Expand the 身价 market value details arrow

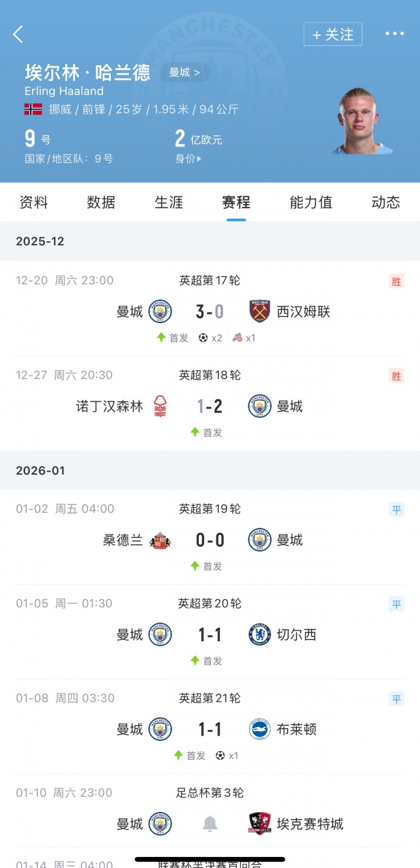[199, 159]
